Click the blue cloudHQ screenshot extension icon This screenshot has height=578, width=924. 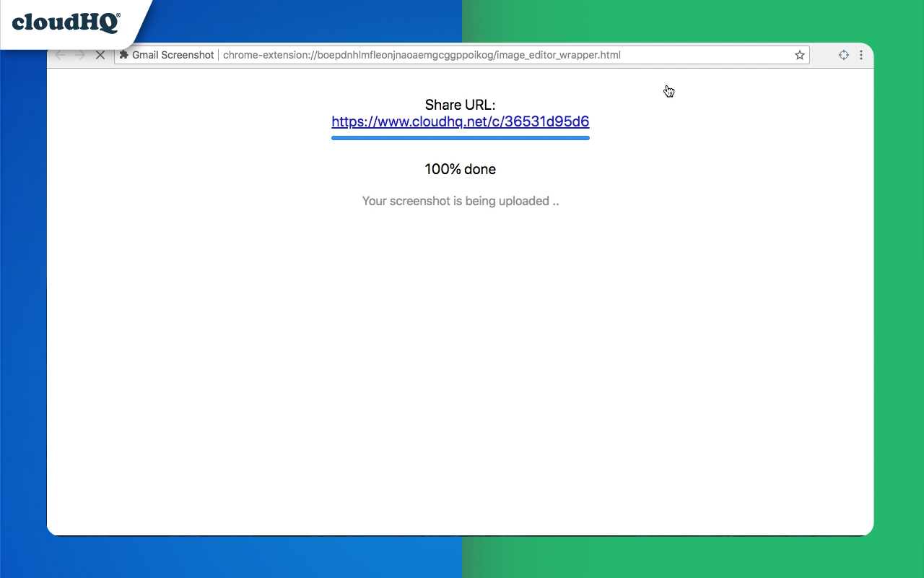pyautogui.click(x=843, y=54)
